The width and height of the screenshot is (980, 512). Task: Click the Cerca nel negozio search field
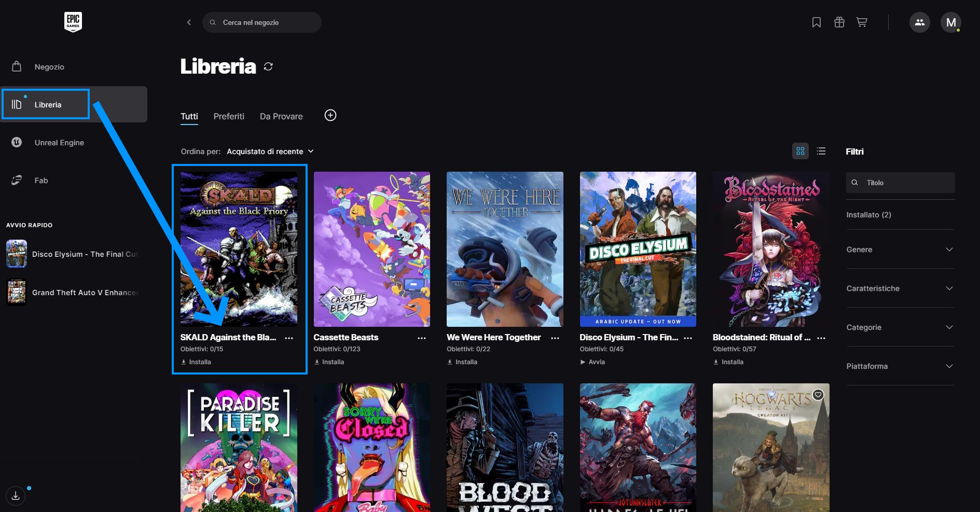click(x=262, y=22)
